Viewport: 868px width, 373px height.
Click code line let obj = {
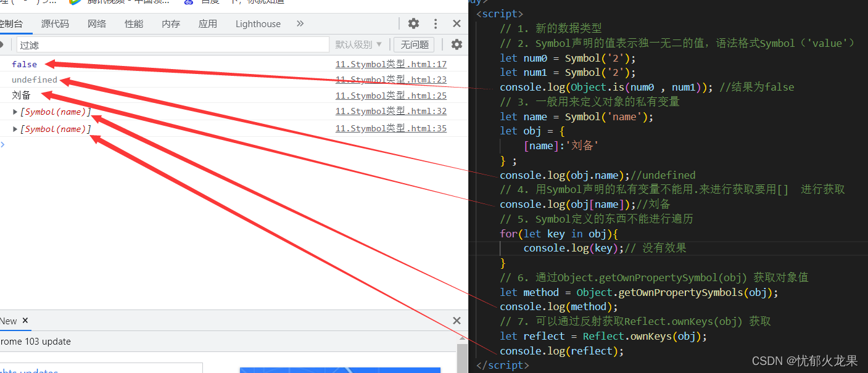tap(532, 131)
